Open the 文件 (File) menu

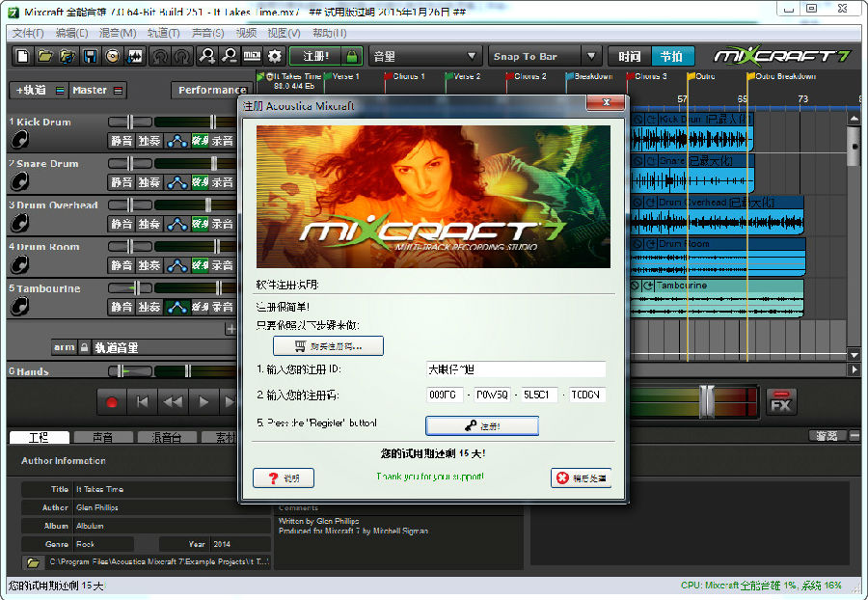[28, 33]
